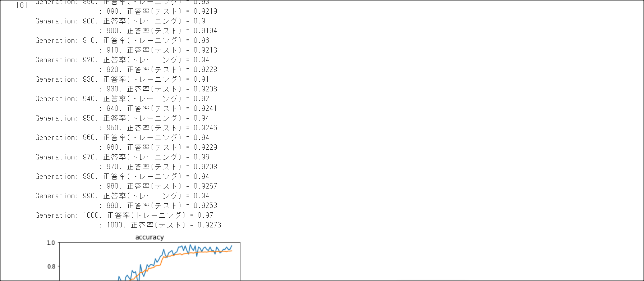Screen dimensions: 644x281
Task: Select the Generation 910 training accuracy line
Action: point(122,40)
